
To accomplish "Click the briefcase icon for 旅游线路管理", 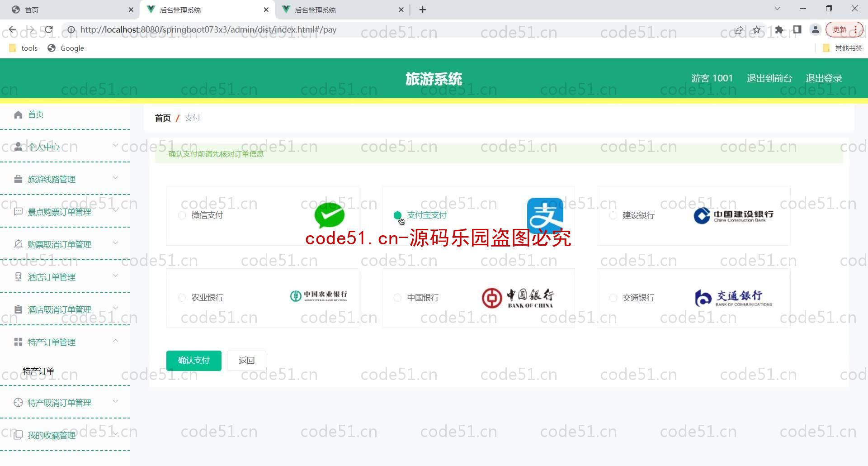I will pos(18,179).
